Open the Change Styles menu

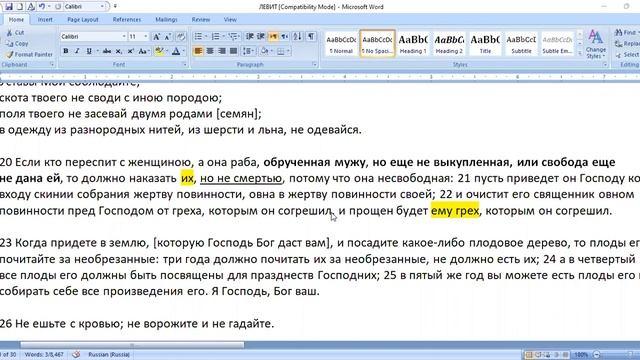pyautogui.click(x=596, y=44)
